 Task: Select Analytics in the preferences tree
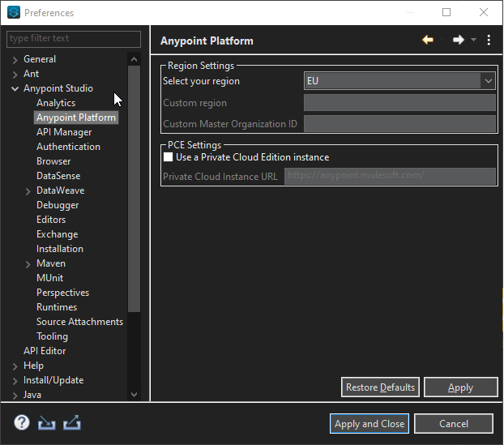coord(56,103)
